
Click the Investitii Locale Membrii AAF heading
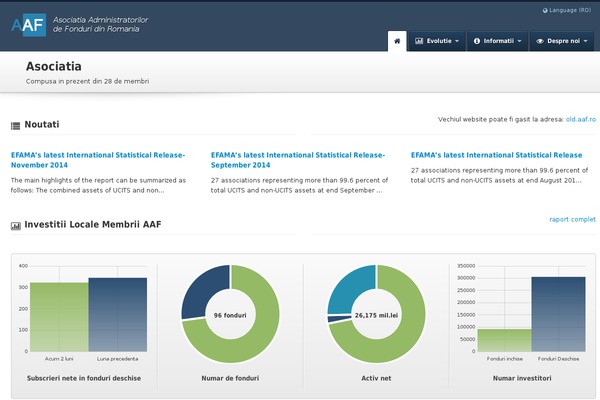pyautogui.click(x=93, y=224)
